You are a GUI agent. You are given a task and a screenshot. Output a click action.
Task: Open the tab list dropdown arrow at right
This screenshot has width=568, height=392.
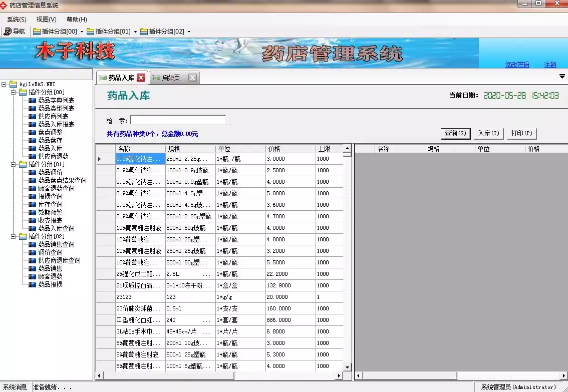pos(562,77)
